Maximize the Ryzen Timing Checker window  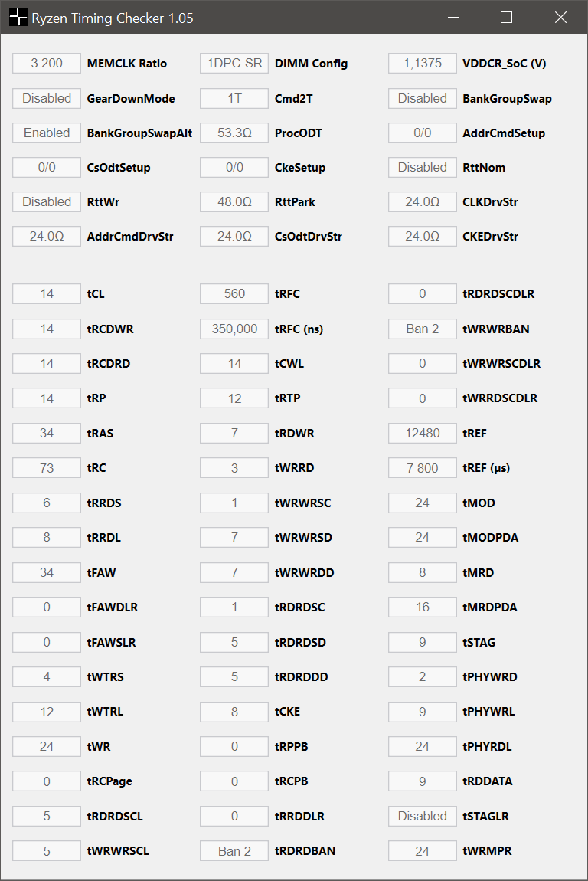click(506, 18)
